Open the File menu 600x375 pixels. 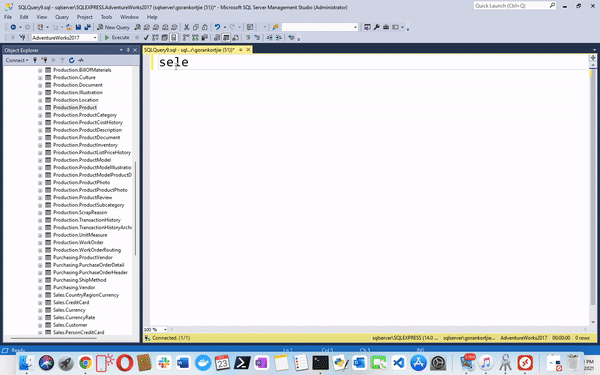point(8,17)
